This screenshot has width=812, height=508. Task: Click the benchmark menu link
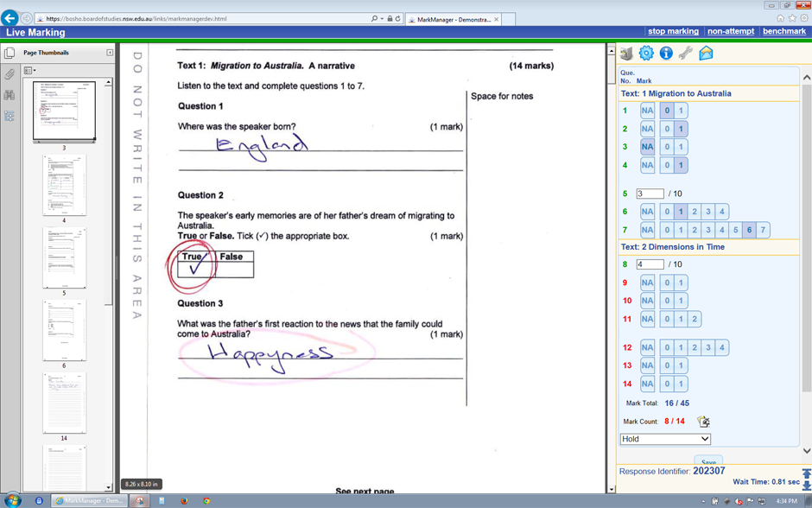click(783, 31)
